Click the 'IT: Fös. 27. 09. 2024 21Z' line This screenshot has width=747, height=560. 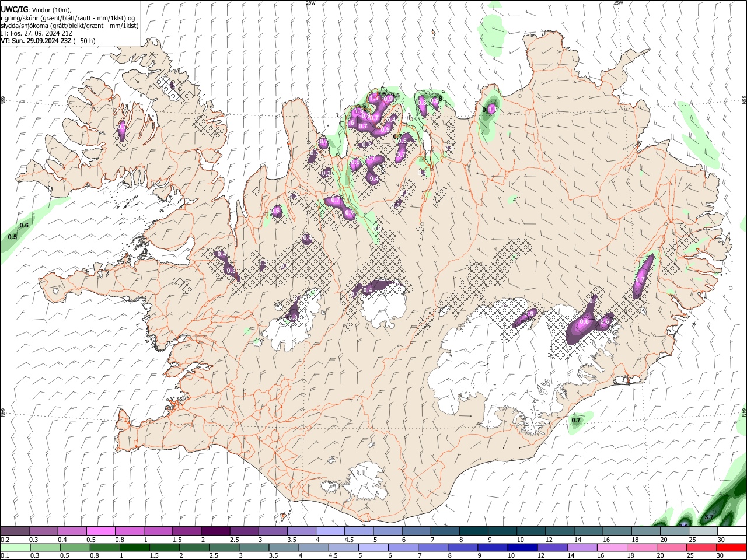tap(37, 33)
